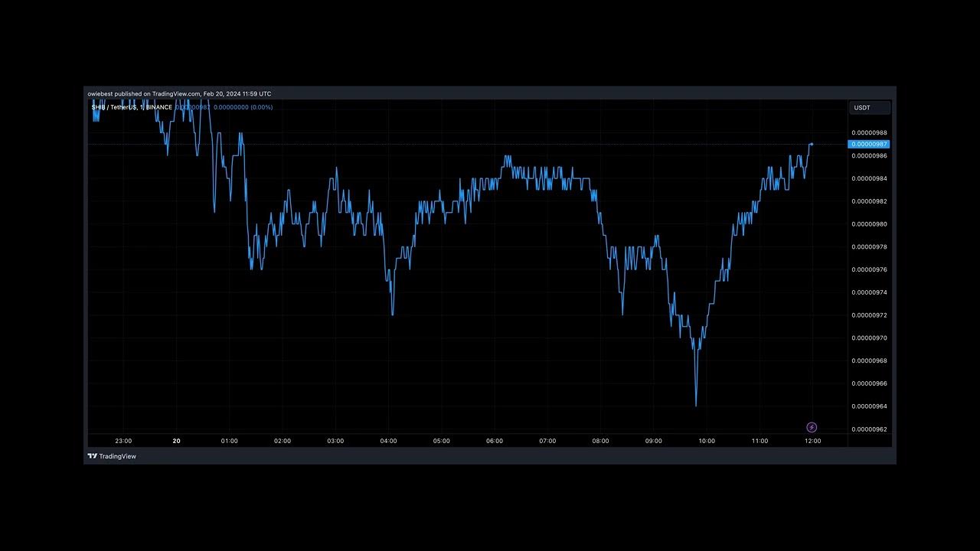Click the 0.00000980 price axis label
This screenshot has width=980, height=551.
pyautogui.click(x=869, y=224)
